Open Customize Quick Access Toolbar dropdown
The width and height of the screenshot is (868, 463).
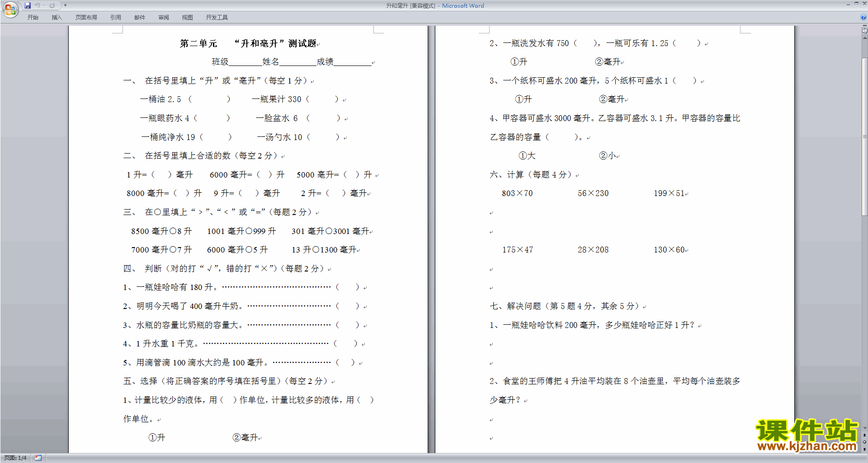click(65, 5)
